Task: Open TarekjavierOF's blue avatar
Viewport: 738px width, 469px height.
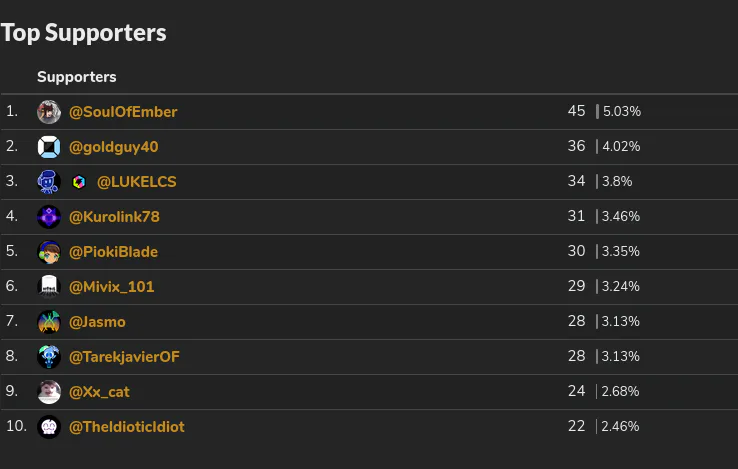Action: pos(49,357)
